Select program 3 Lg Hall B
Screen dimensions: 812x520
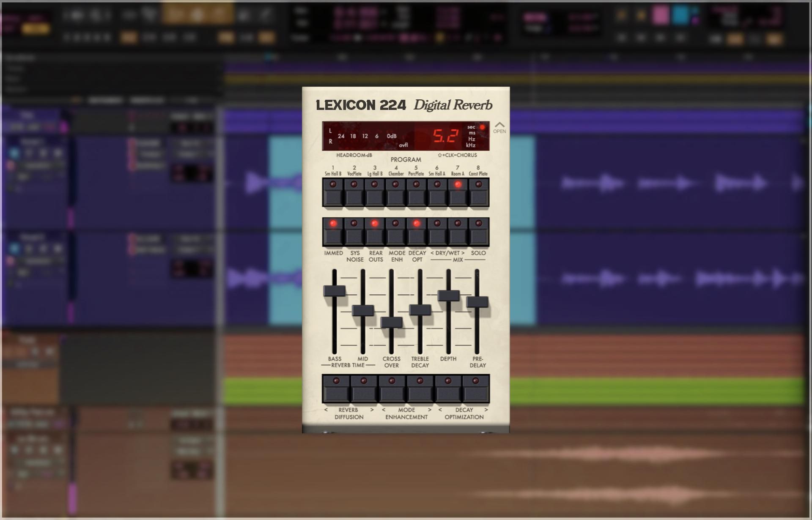point(375,192)
